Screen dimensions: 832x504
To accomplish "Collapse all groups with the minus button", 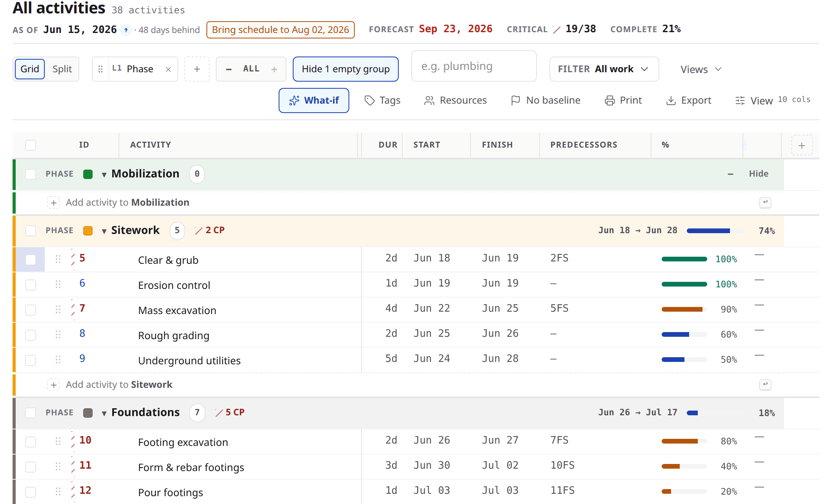I will 229,69.
